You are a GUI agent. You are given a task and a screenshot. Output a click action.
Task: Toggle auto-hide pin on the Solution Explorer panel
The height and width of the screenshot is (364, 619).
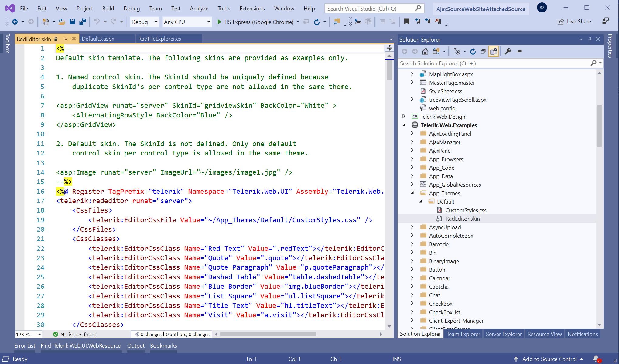590,39
